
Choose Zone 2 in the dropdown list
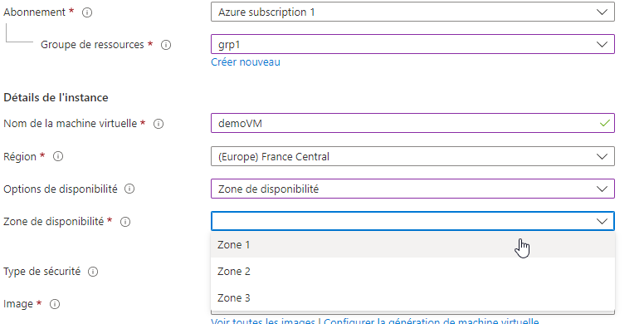click(x=412, y=272)
